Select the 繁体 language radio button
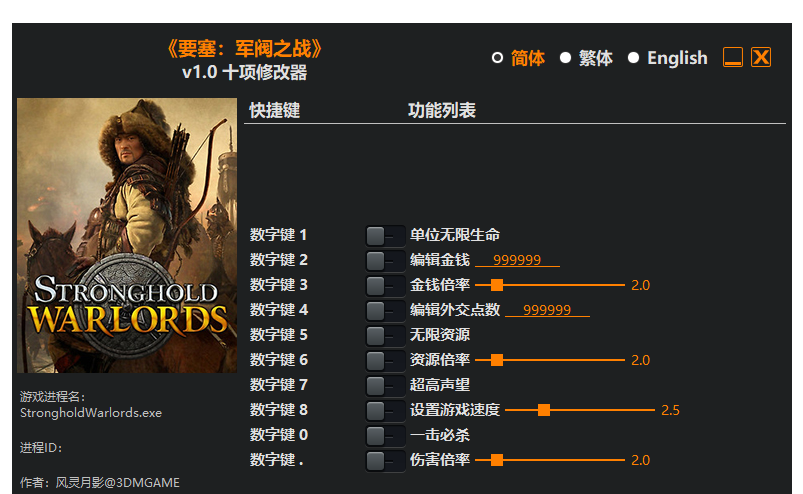Viewport: 803px width, 494px height. click(x=565, y=58)
